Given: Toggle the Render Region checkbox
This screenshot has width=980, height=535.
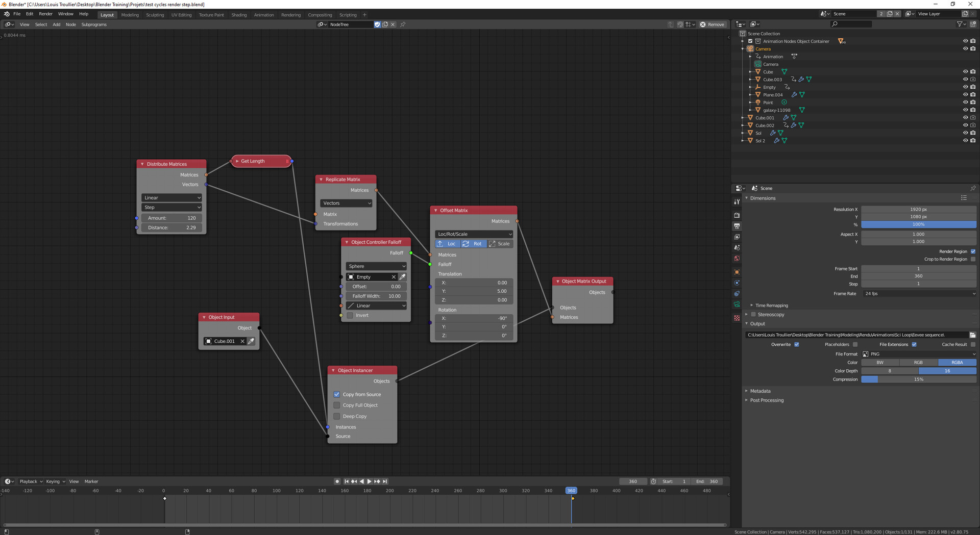Looking at the screenshot, I should 973,251.
